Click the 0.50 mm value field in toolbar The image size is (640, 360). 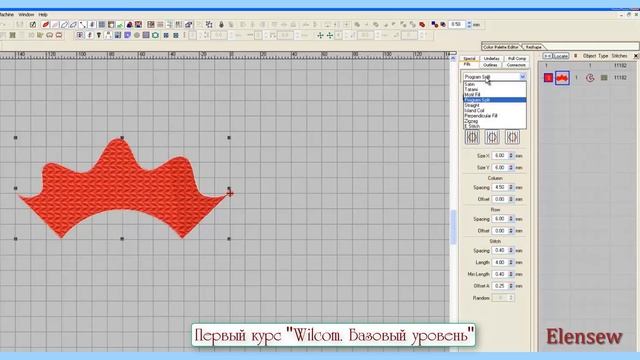457,24
